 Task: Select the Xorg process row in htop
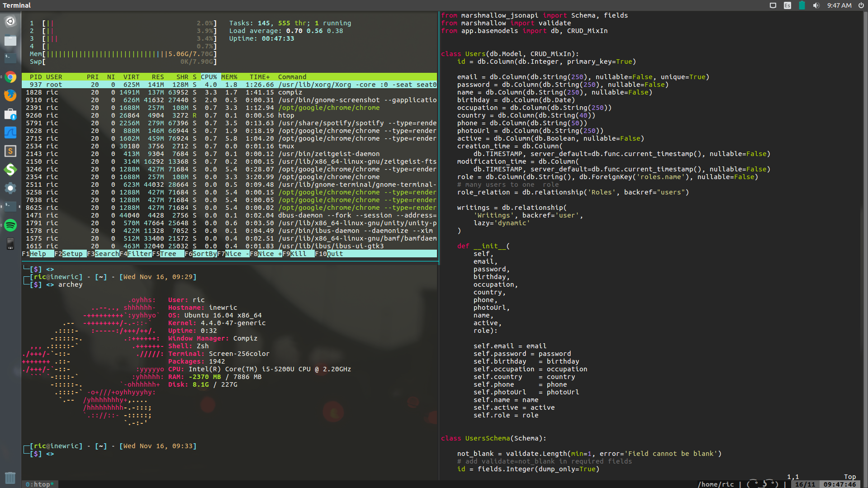[229, 85]
